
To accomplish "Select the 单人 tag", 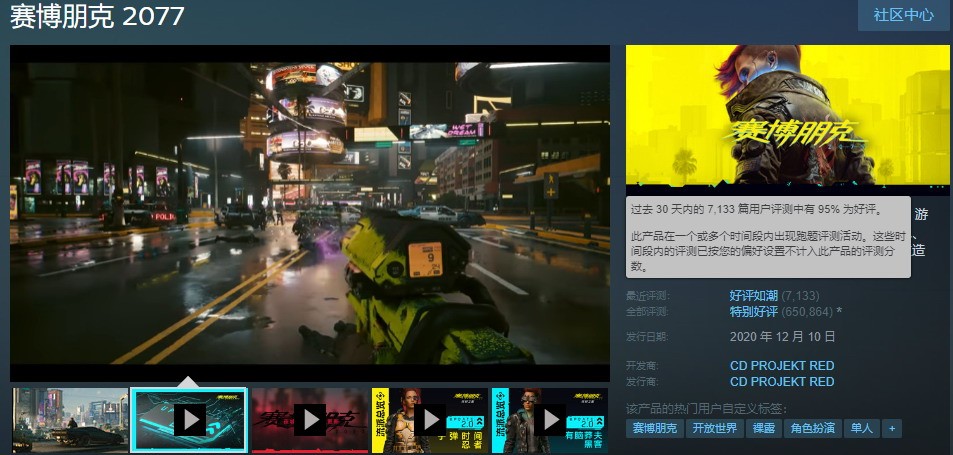I will [x=861, y=428].
